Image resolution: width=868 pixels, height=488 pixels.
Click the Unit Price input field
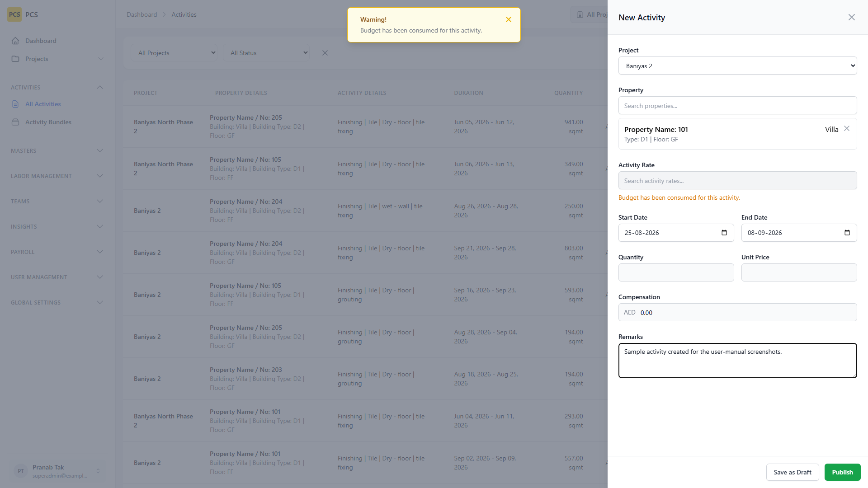(799, 272)
